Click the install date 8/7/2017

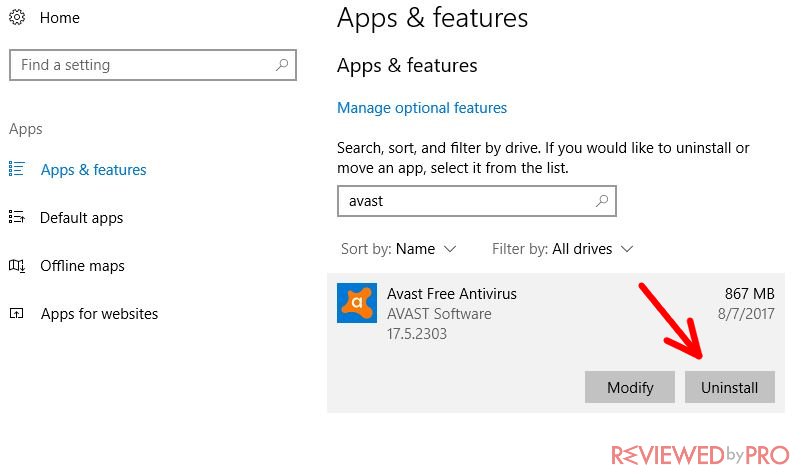point(746,314)
